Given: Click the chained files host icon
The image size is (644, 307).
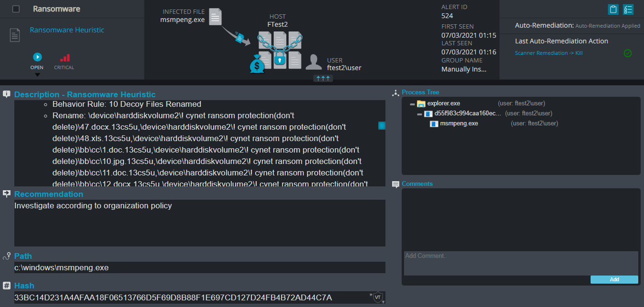Looking at the screenshot, I should click(x=280, y=50).
